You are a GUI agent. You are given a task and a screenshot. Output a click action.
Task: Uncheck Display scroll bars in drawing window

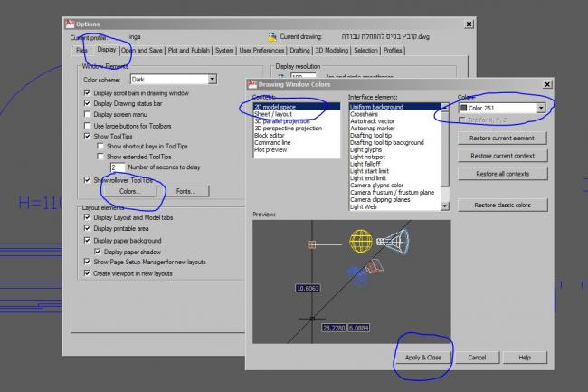click(87, 92)
